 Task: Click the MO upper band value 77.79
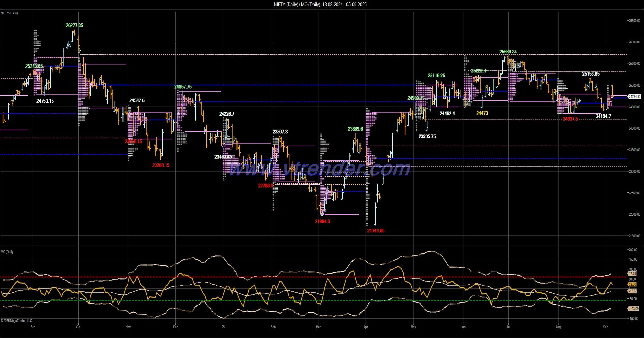click(x=632, y=274)
